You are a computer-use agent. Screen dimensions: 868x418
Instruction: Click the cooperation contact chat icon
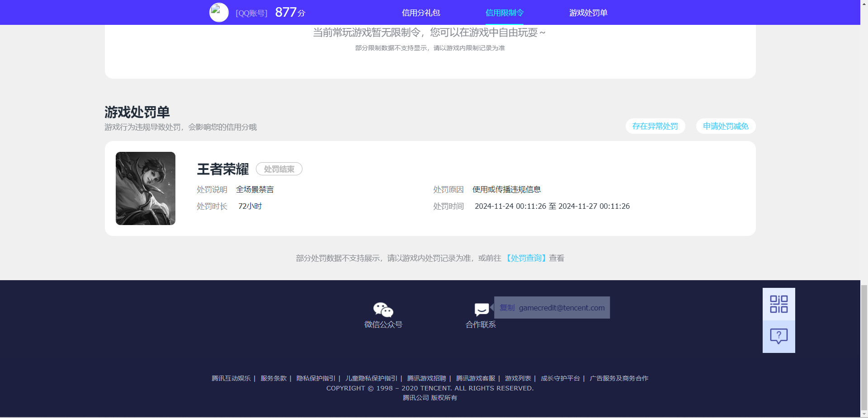481,310
